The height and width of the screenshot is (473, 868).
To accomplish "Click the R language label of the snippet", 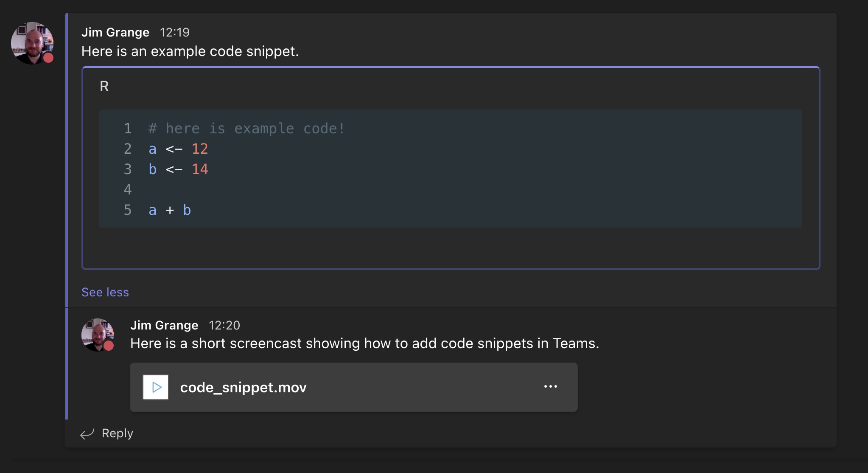I will 104,86.
